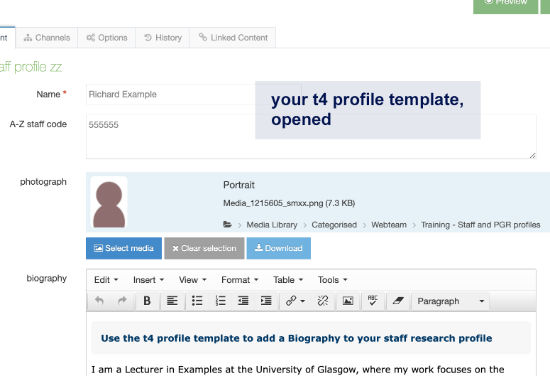
Task: Open the link button dropdown arrow
Action: coord(303,301)
